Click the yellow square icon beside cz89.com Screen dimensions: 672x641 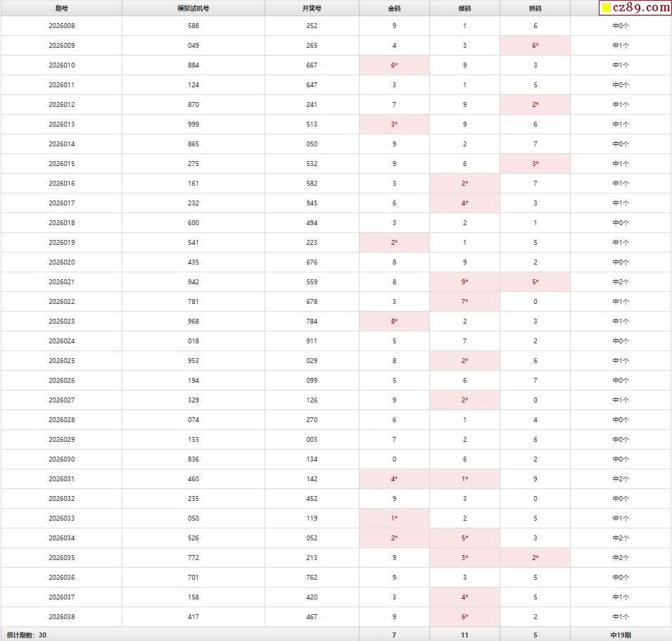tap(606, 8)
